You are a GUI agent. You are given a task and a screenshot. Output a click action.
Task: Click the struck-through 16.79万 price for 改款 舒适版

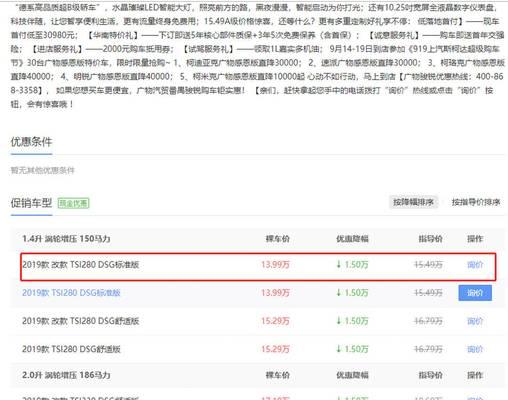tap(428, 321)
